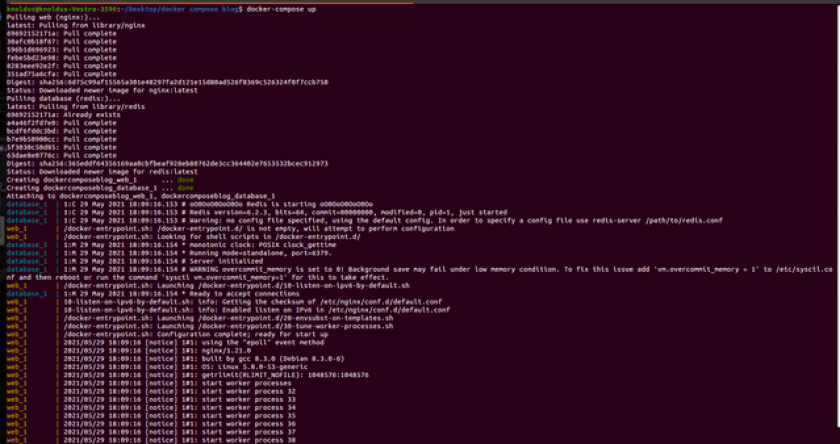
Task: Click the 'Attaching to dockercomposeblog_web_1' line
Action: click(x=141, y=196)
